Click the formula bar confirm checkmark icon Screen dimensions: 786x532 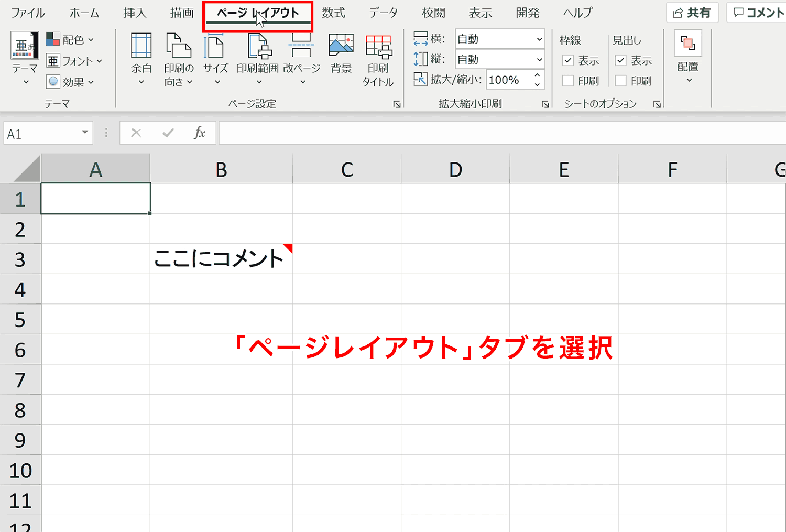point(168,133)
